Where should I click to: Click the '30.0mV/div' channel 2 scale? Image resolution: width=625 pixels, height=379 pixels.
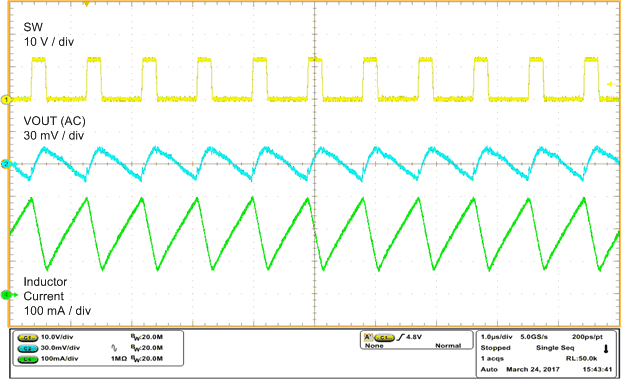coord(60,348)
